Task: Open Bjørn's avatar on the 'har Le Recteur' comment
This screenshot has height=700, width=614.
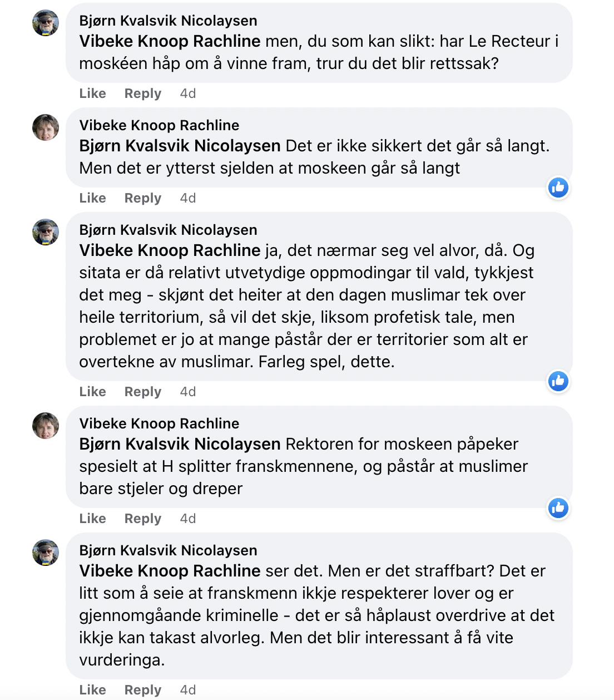Action: pyautogui.click(x=46, y=23)
